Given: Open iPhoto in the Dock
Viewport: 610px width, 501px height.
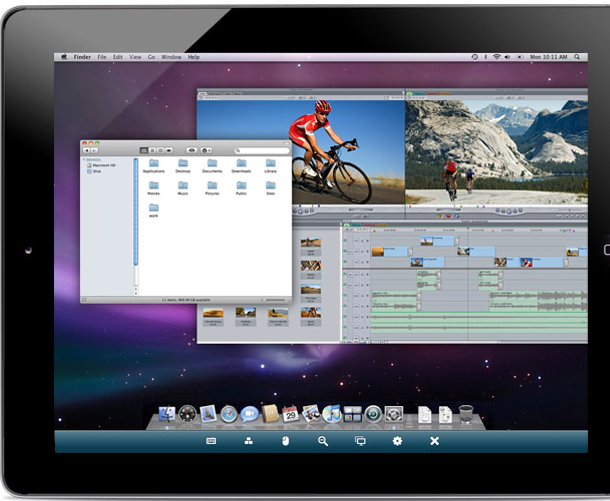Looking at the screenshot, I should pyautogui.click(x=311, y=414).
